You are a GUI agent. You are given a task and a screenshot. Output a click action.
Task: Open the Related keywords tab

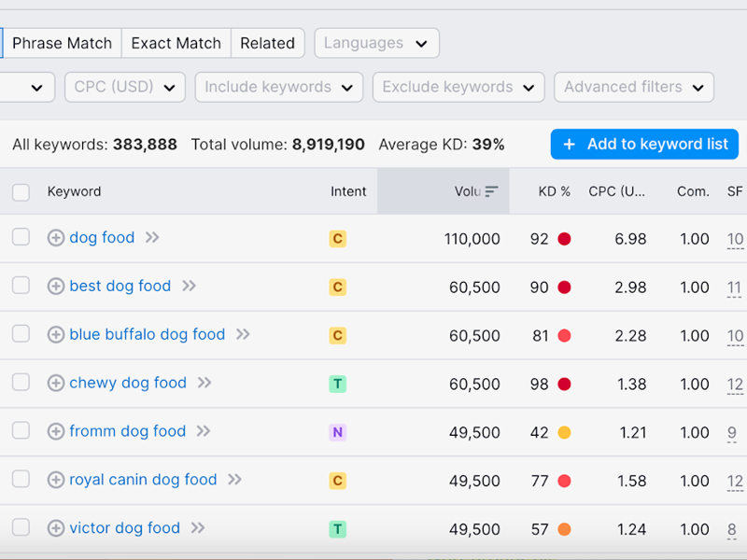[267, 43]
